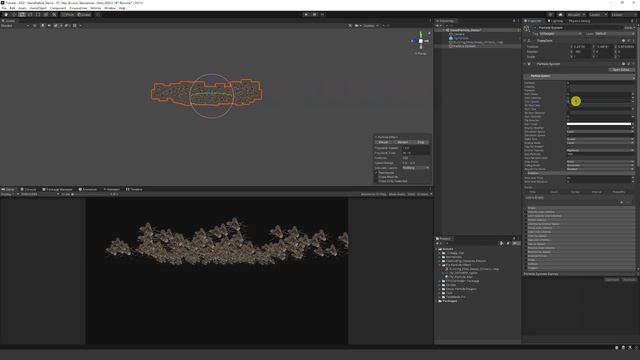Switch to the Physics Debug tab
640x360 pixels.
(x=579, y=21)
